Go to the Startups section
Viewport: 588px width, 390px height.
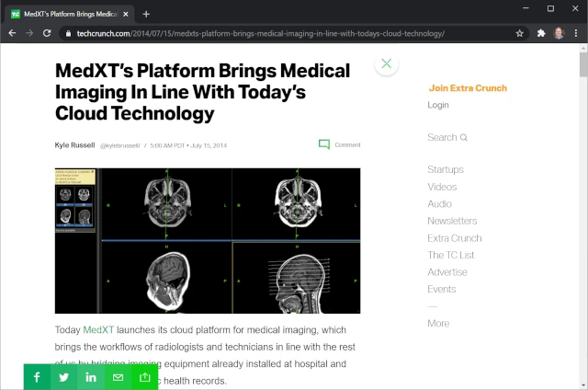click(446, 169)
